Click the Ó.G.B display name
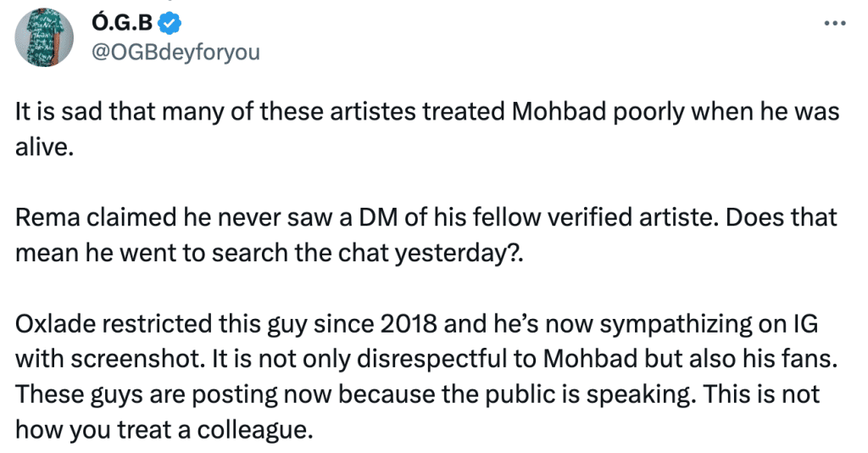 pos(121,23)
